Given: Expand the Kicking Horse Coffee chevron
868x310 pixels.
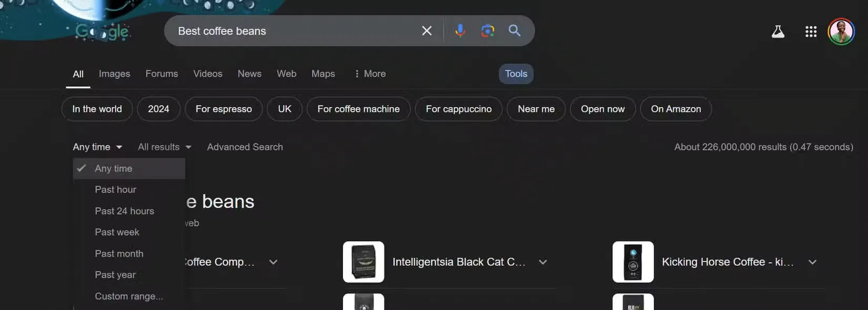Looking at the screenshot, I should point(812,262).
